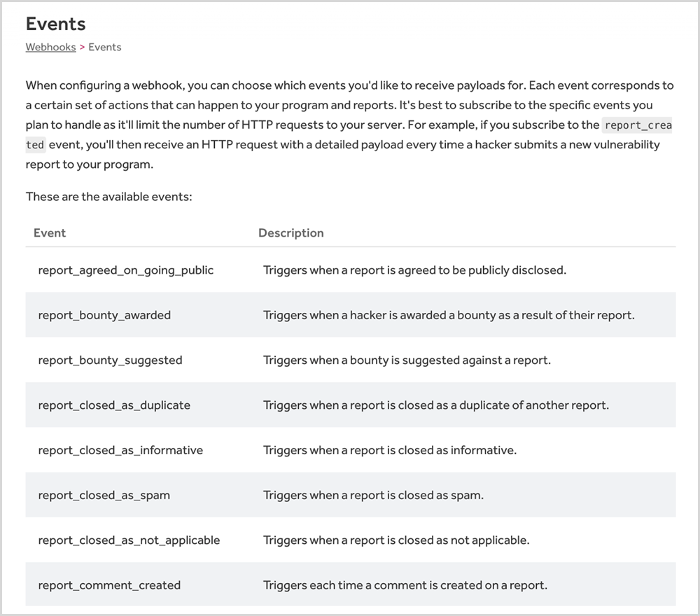
Task: Select the report_bounty_awarded event name
Action: (x=104, y=315)
